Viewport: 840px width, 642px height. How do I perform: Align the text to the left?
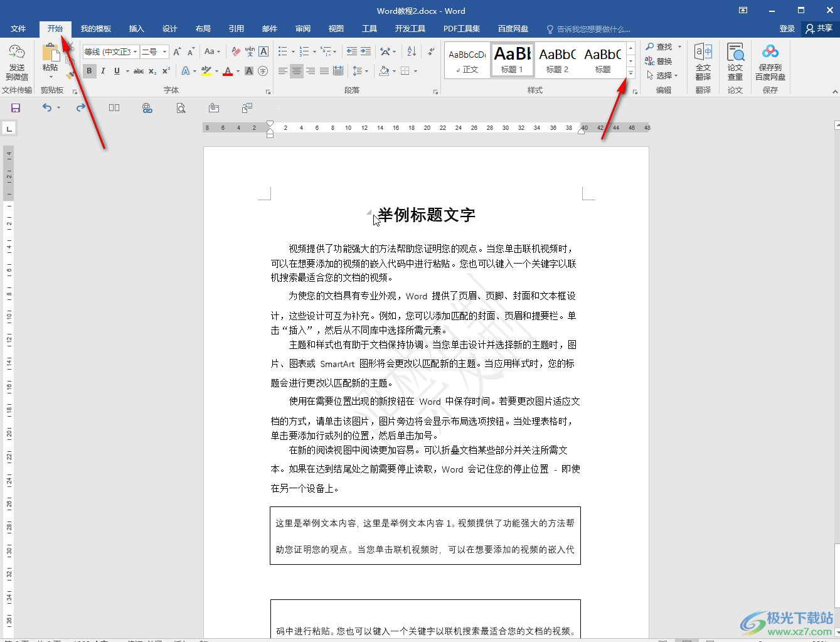(x=283, y=71)
